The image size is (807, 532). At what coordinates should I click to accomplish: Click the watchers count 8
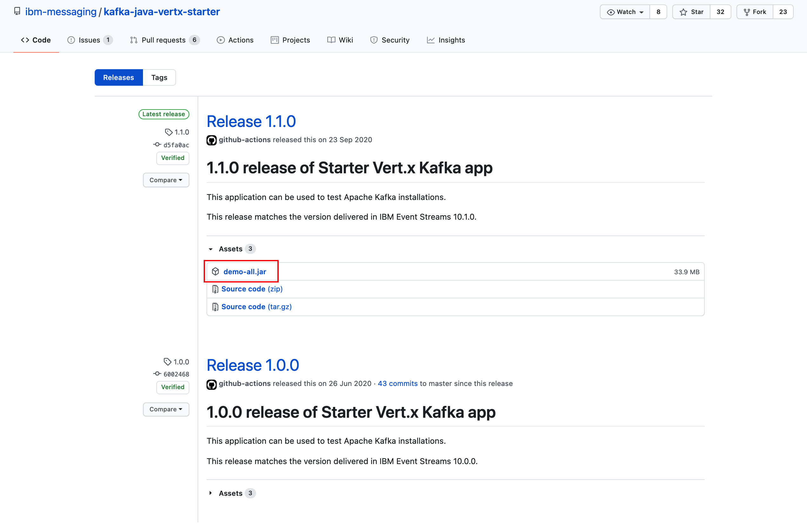coord(658,12)
